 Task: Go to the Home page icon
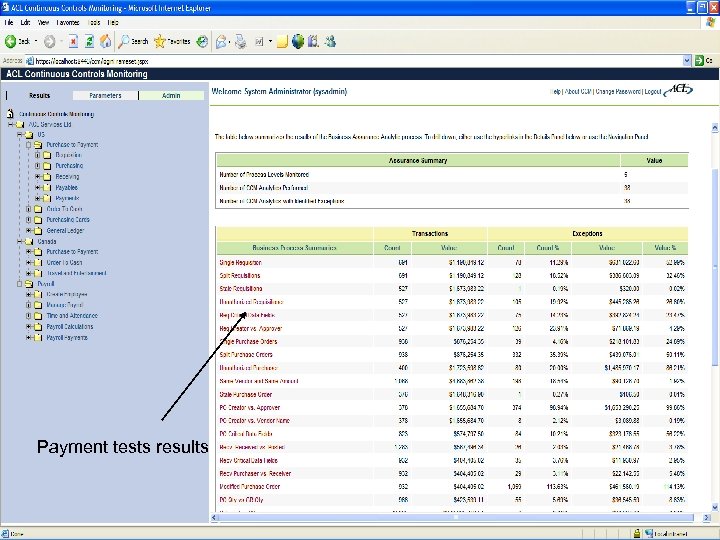click(x=105, y=41)
